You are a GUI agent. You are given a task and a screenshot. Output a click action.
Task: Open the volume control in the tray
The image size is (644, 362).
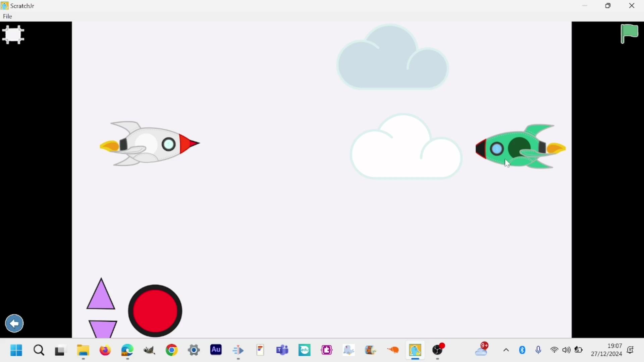567,351
